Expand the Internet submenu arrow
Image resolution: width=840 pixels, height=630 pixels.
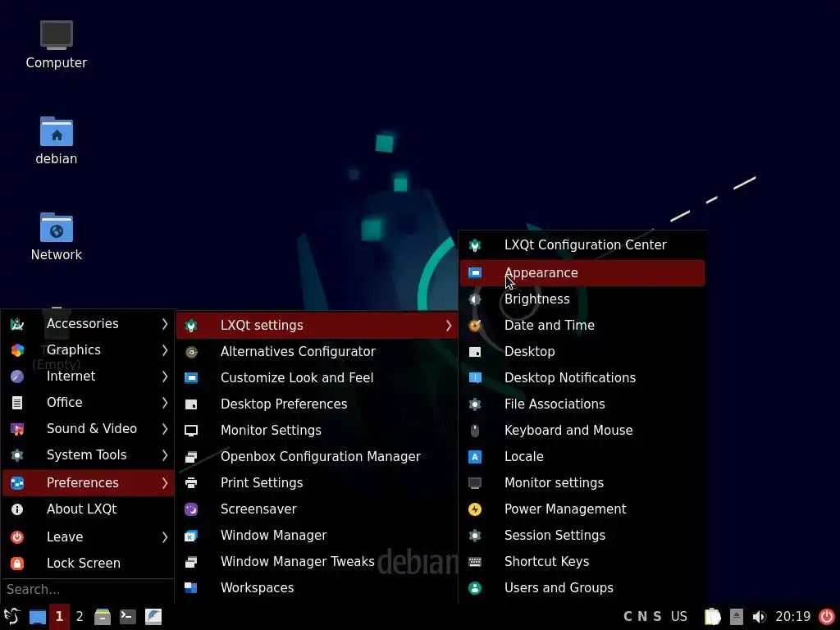[164, 377]
